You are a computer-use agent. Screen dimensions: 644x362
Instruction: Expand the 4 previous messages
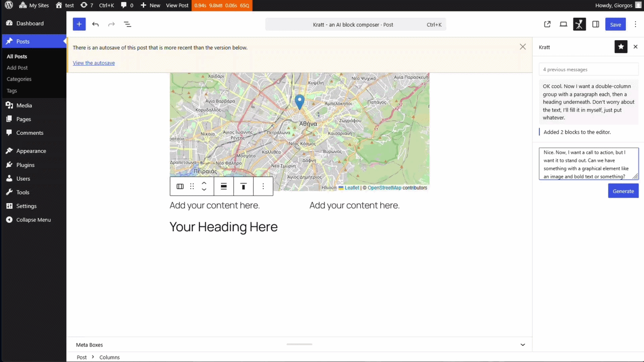click(589, 69)
